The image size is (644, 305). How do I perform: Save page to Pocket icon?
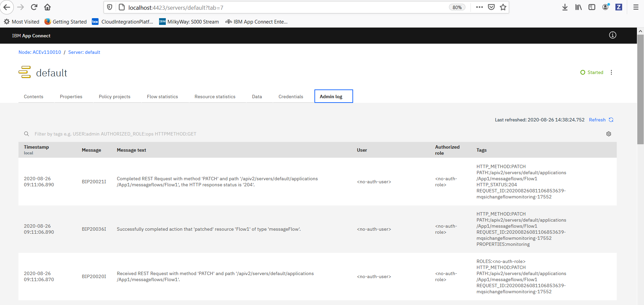[491, 7]
